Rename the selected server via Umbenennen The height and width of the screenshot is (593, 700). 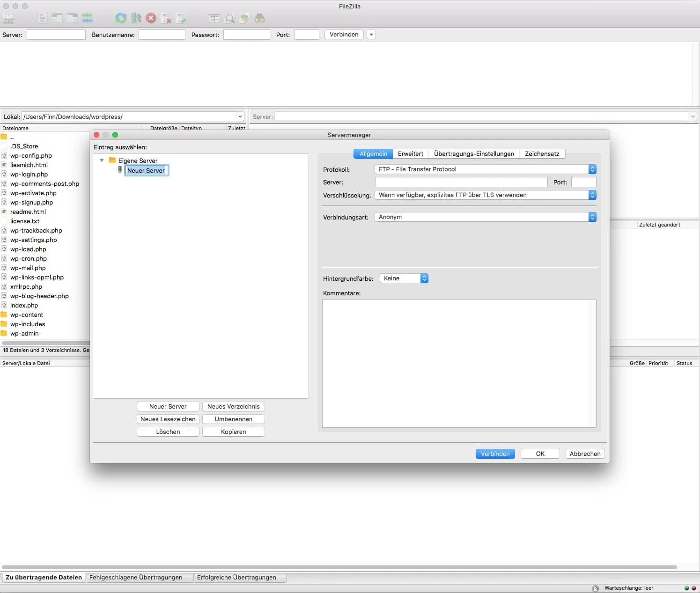pyautogui.click(x=233, y=419)
